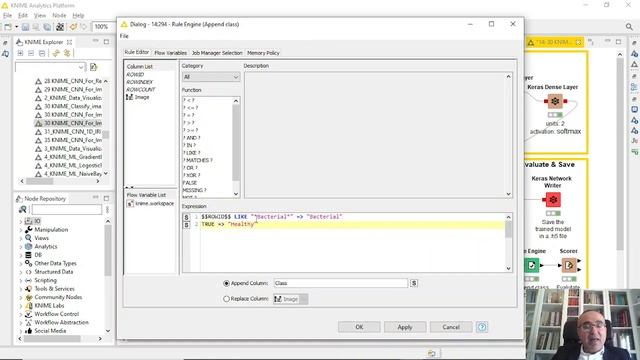Expand the Manipulation category
The height and width of the screenshot is (360, 640).
[x=21, y=230]
